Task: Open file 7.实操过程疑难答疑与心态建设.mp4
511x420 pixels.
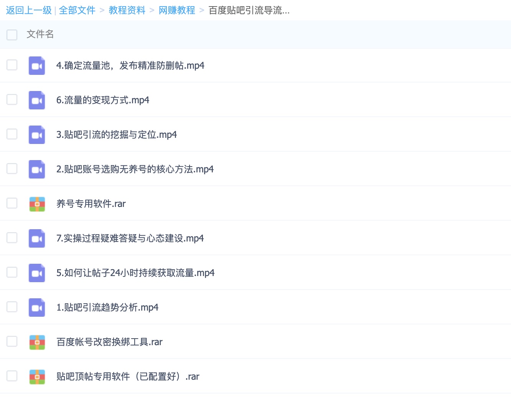Action: click(130, 238)
